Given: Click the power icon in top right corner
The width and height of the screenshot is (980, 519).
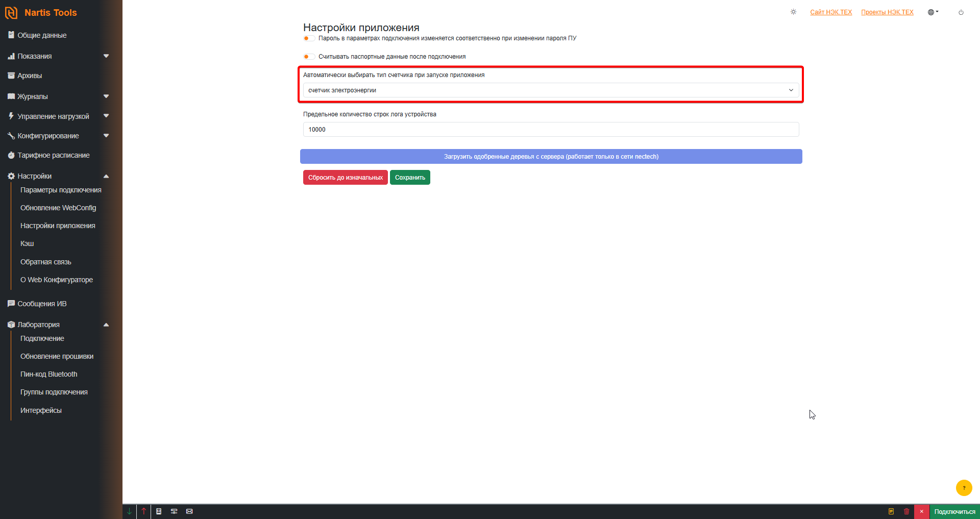Looking at the screenshot, I should click(961, 12).
